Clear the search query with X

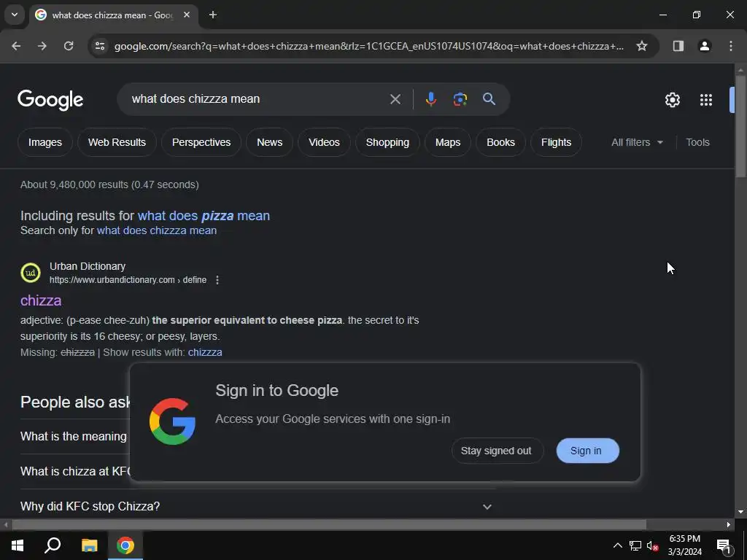point(395,99)
